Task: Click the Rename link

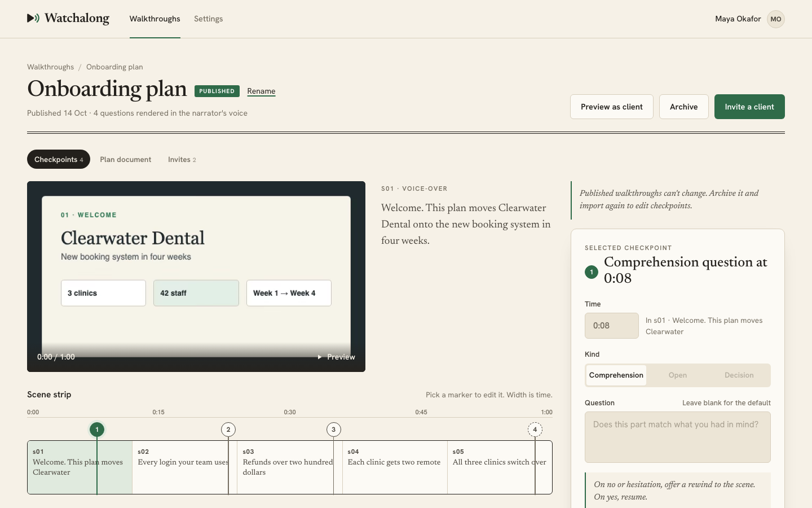Action: click(261, 91)
